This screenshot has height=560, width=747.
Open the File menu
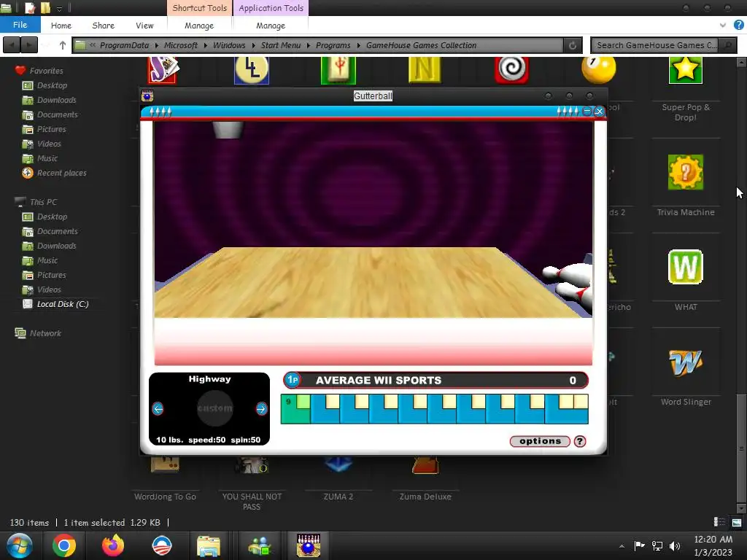point(20,25)
